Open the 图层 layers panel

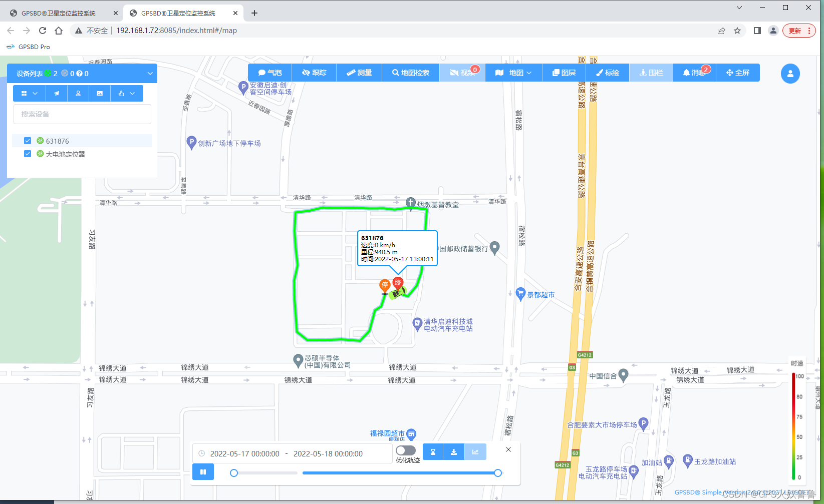pos(564,73)
